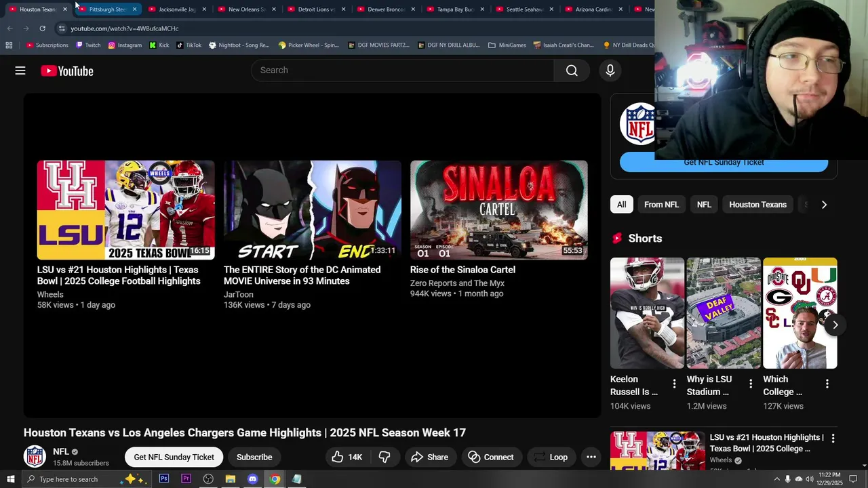868x488 pixels.
Task: Open the Instagram bookmark
Action: click(125, 45)
